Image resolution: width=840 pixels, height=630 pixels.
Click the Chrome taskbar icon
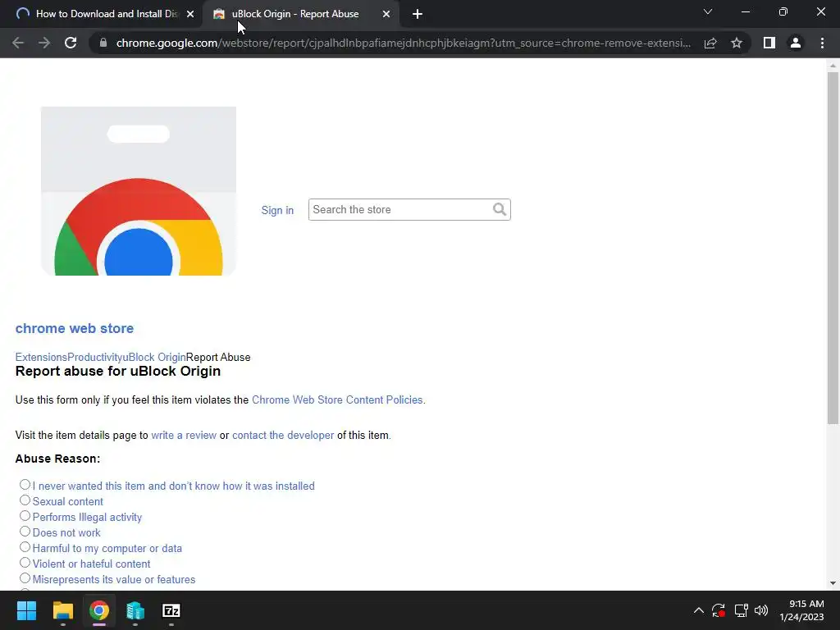99,610
